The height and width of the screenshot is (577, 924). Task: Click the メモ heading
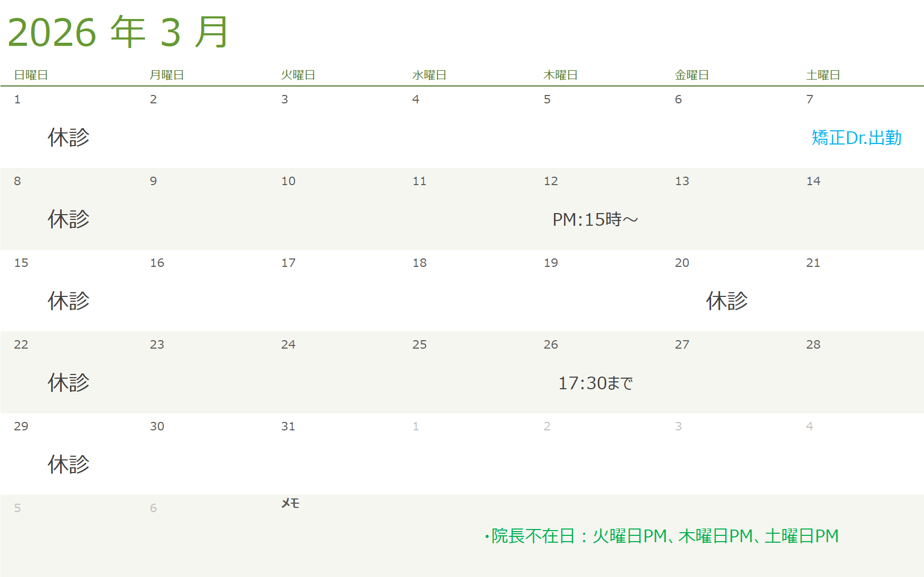290,504
